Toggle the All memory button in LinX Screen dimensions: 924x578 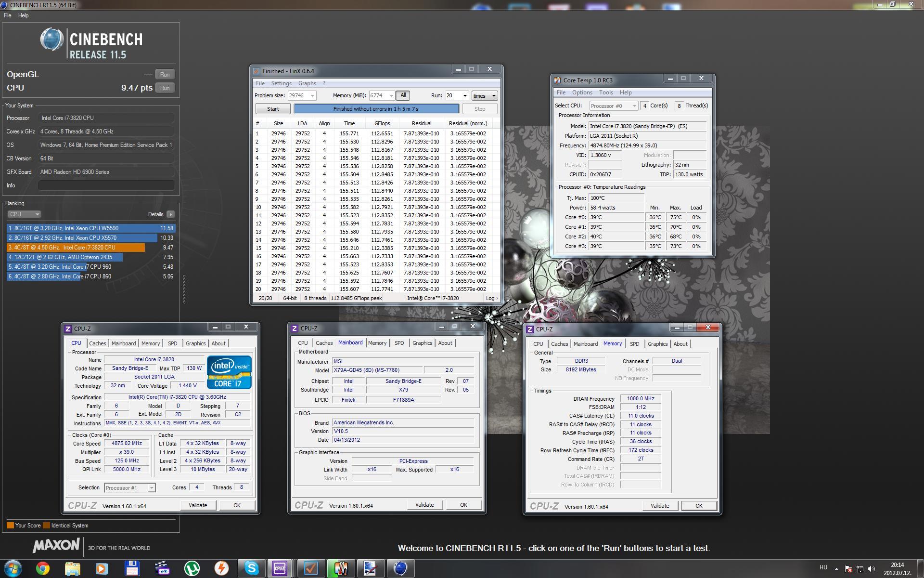point(403,95)
